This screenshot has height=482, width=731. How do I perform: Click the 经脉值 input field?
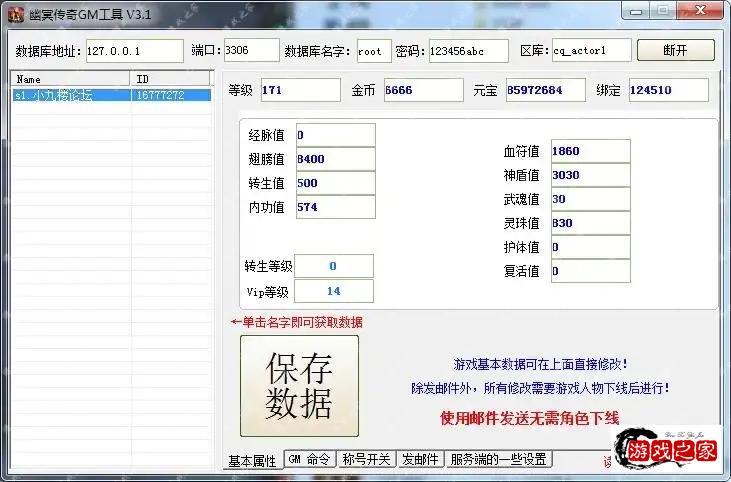[x=336, y=135]
